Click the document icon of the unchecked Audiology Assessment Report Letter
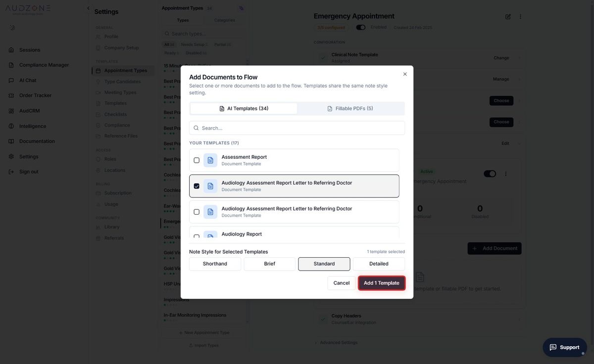Screen dimensions: 594x364 click(x=210, y=212)
